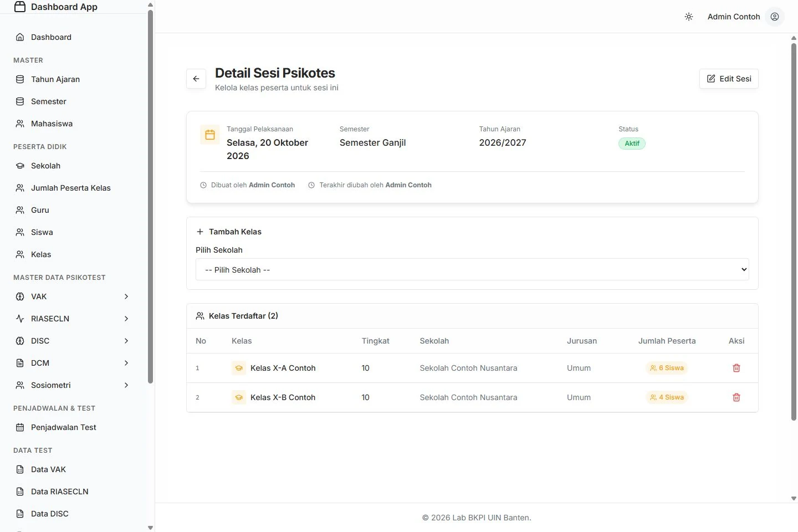Click the Edit Sesi button
This screenshot has width=798, height=532.
[x=729, y=79]
